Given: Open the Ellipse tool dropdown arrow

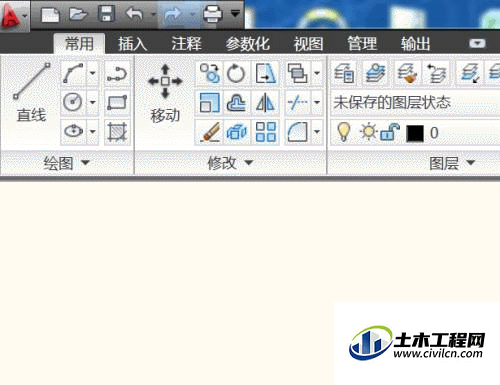Looking at the screenshot, I should [x=93, y=131].
